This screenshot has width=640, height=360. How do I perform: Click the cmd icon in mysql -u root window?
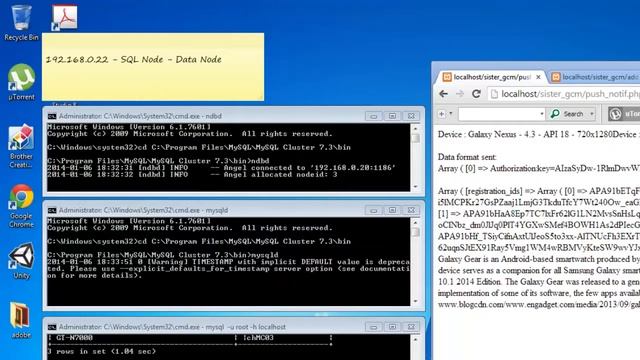[x=52, y=327]
